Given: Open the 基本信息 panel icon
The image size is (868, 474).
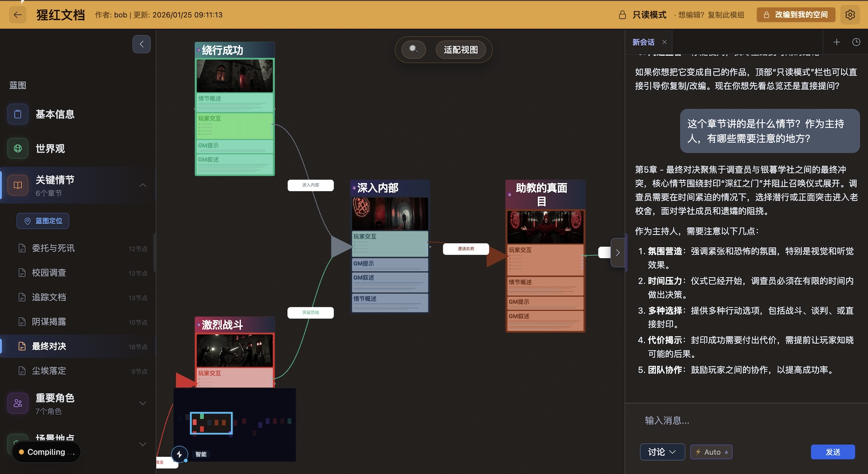Looking at the screenshot, I should point(18,114).
